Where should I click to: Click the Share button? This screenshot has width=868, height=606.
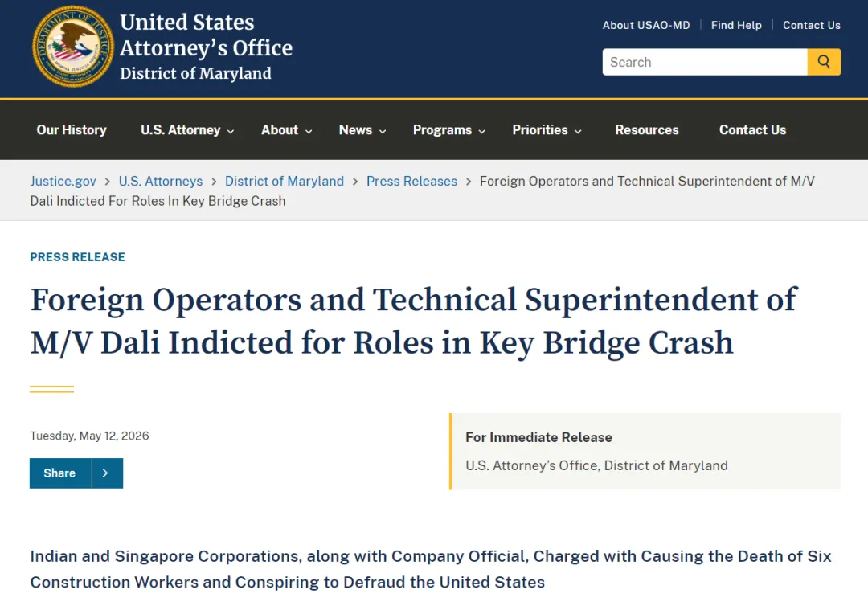tap(59, 473)
